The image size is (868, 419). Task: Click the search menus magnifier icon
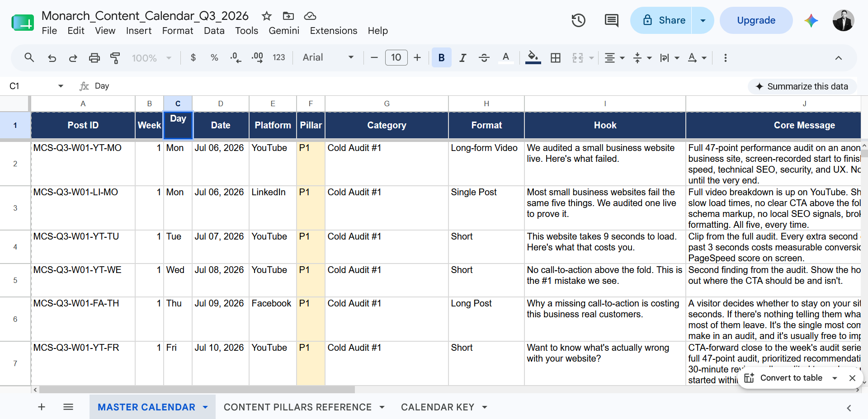29,58
